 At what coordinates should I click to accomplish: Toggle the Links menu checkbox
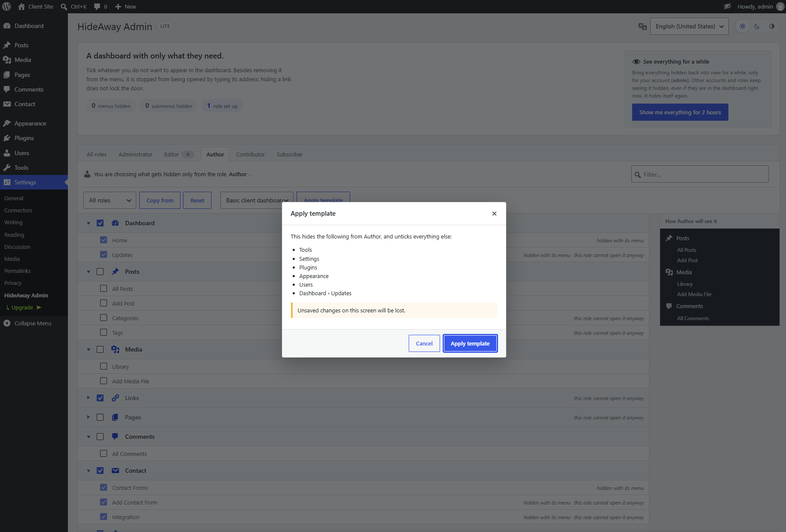pos(100,398)
